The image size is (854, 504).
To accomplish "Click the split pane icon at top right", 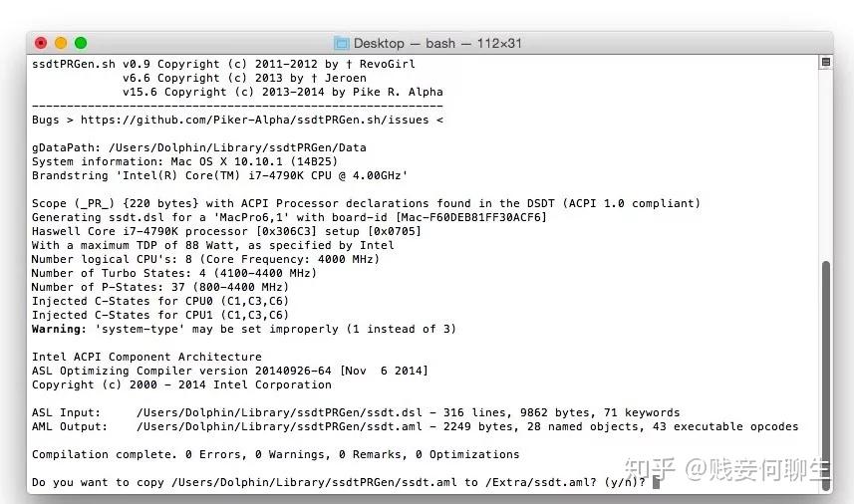I will [x=825, y=62].
